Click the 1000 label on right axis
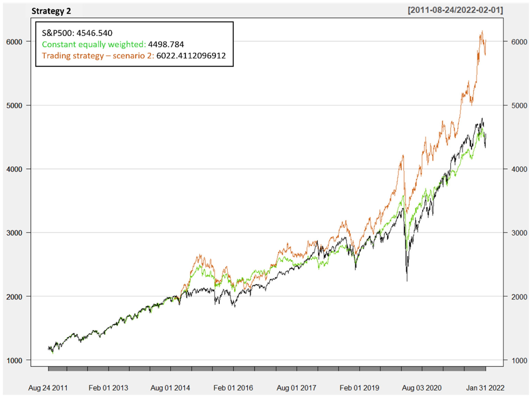Screen dimensions: 532x398 point(519,361)
